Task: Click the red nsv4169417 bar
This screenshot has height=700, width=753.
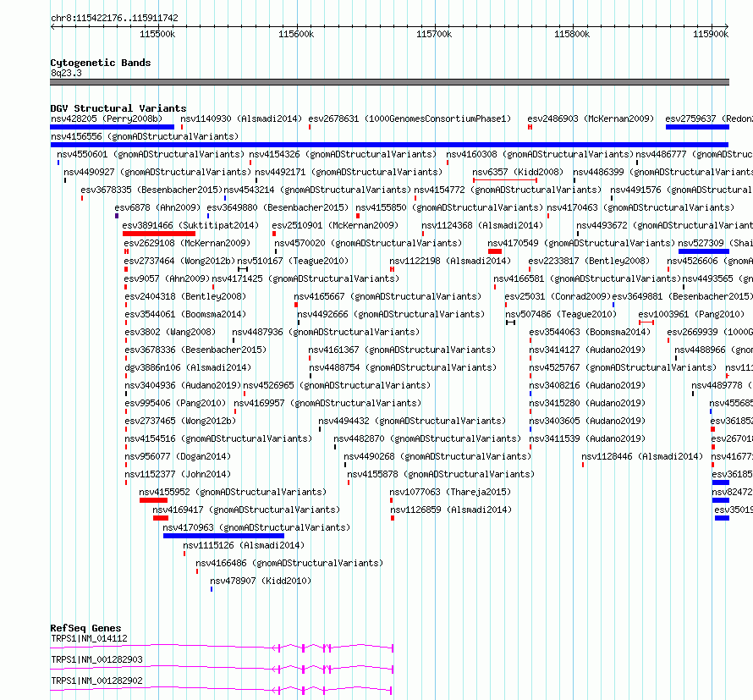Action: point(161,518)
